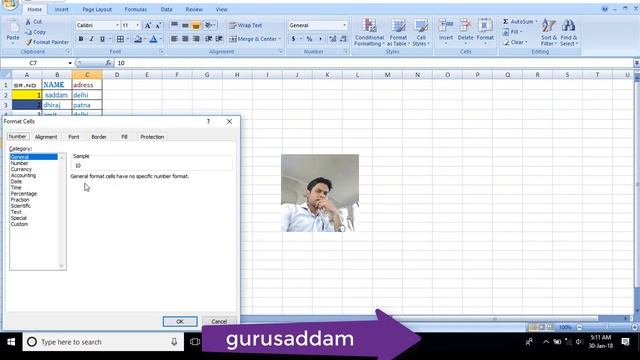Switch to the Formulas ribbon tab
640x360 pixels.
click(136, 9)
